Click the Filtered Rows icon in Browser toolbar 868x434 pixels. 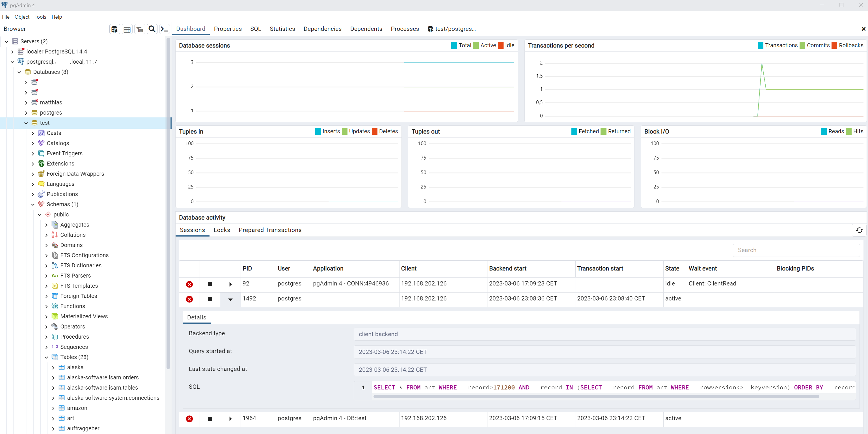pyautogui.click(x=139, y=29)
